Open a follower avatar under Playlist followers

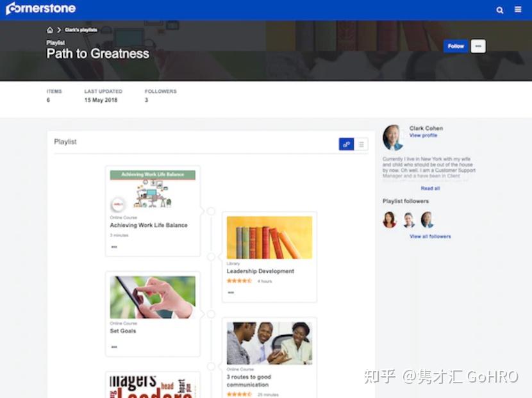click(390, 220)
